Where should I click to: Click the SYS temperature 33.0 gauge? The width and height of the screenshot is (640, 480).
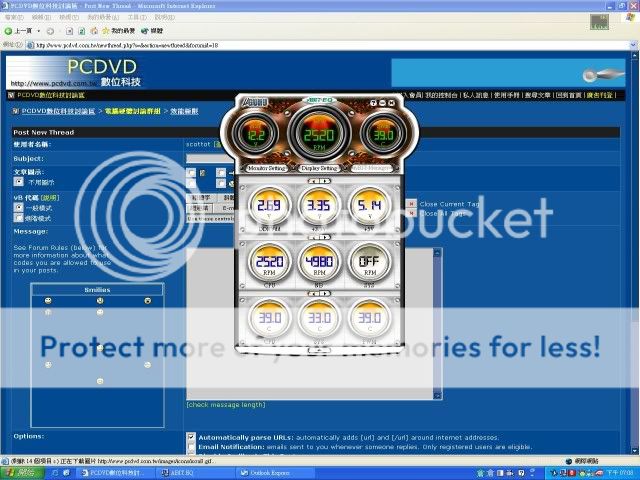coord(319,319)
